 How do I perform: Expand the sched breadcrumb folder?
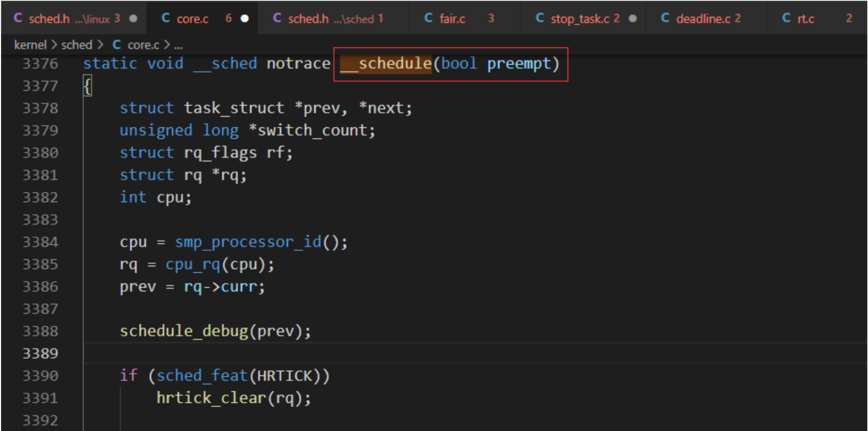(x=77, y=45)
